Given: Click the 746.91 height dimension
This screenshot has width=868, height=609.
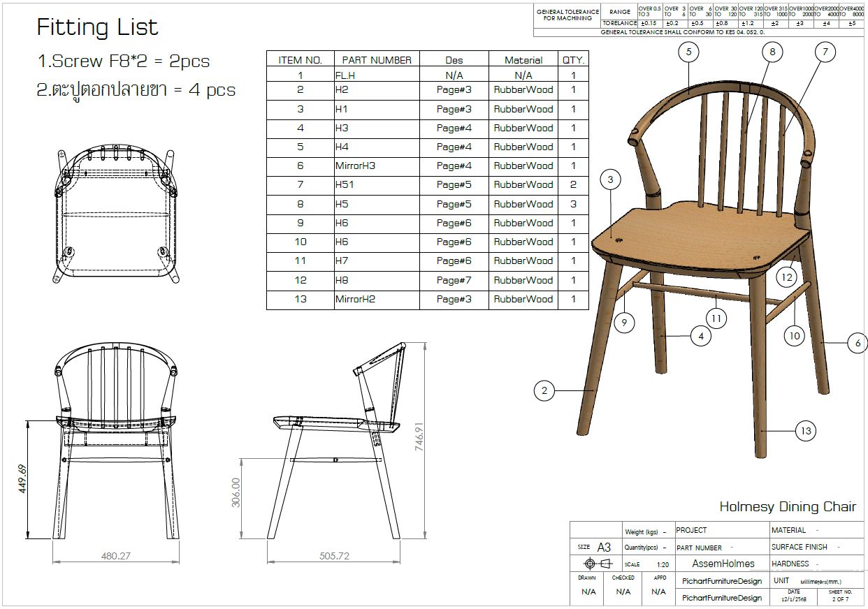Looking at the screenshot, I should coord(419,437).
